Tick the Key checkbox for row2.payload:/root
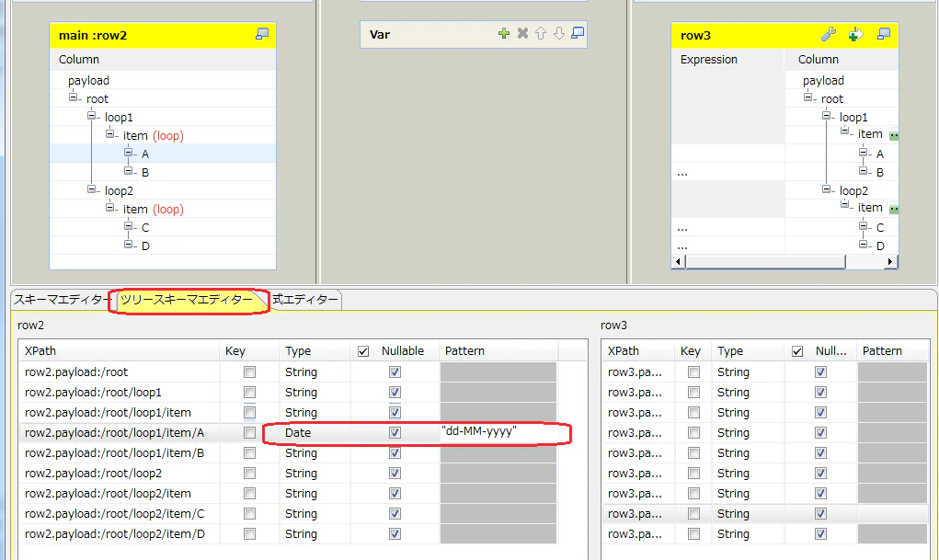The height and width of the screenshot is (560, 939). click(250, 371)
